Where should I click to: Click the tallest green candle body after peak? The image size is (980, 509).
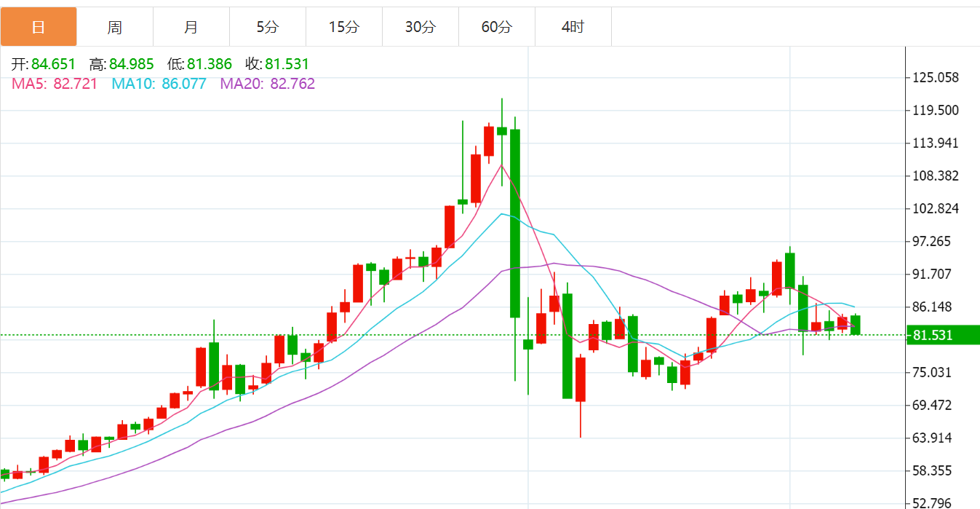(515, 222)
